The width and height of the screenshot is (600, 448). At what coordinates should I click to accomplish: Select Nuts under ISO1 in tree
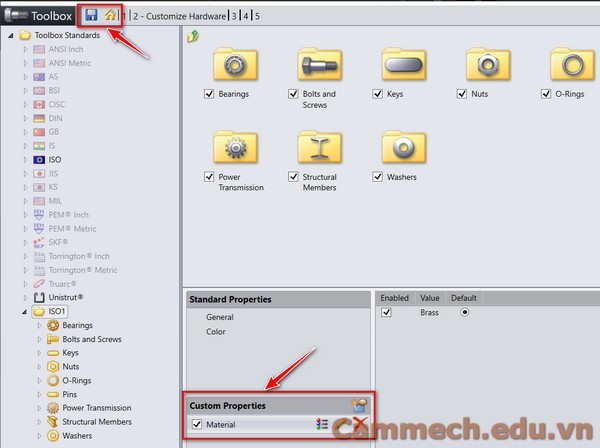click(x=71, y=367)
